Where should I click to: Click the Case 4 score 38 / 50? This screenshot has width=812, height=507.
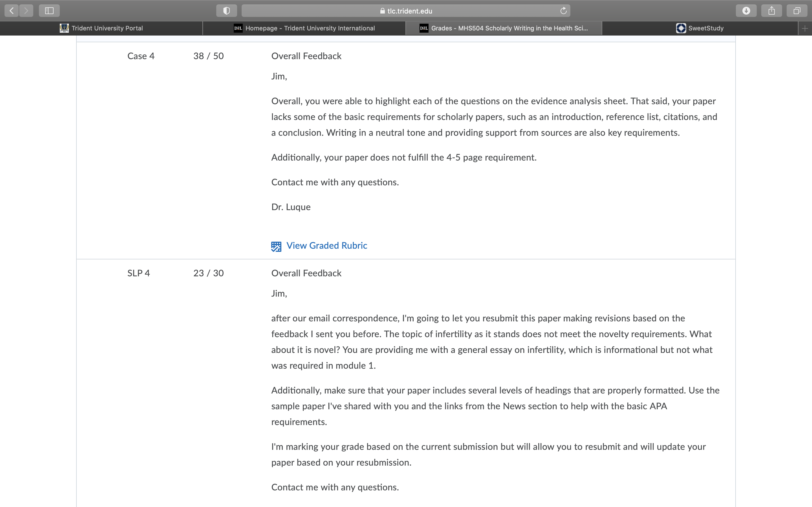(x=208, y=56)
